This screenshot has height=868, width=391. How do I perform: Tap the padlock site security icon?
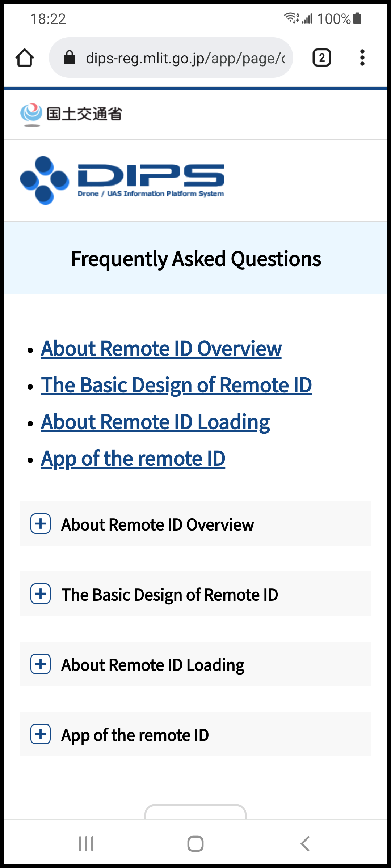(x=69, y=58)
